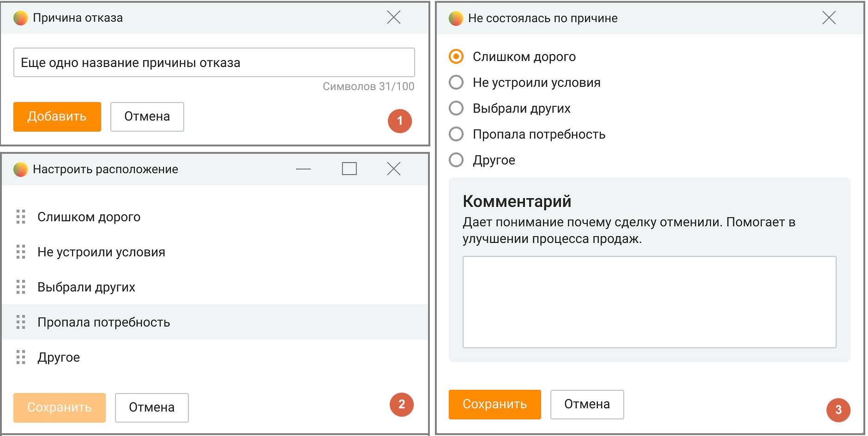Click into the Комментарий text area
The width and height of the screenshot is (868, 436).
[650, 302]
